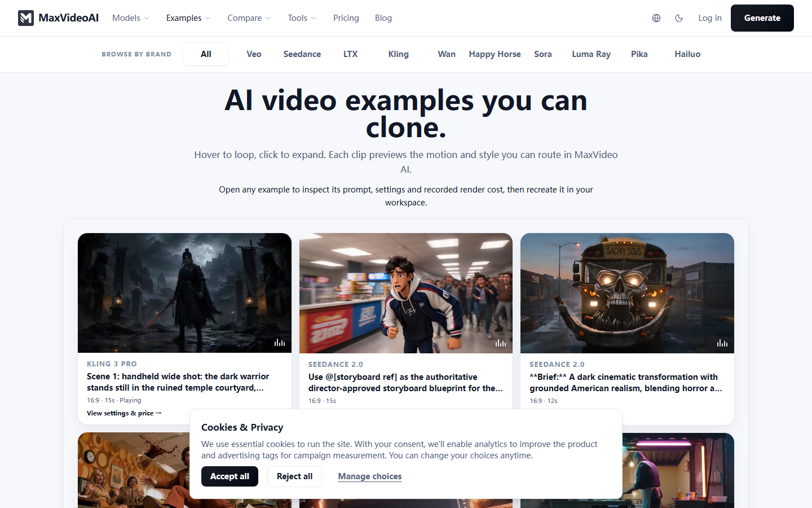
Task: Click the MaxVideoAI logo icon
Action: (26, 18)
